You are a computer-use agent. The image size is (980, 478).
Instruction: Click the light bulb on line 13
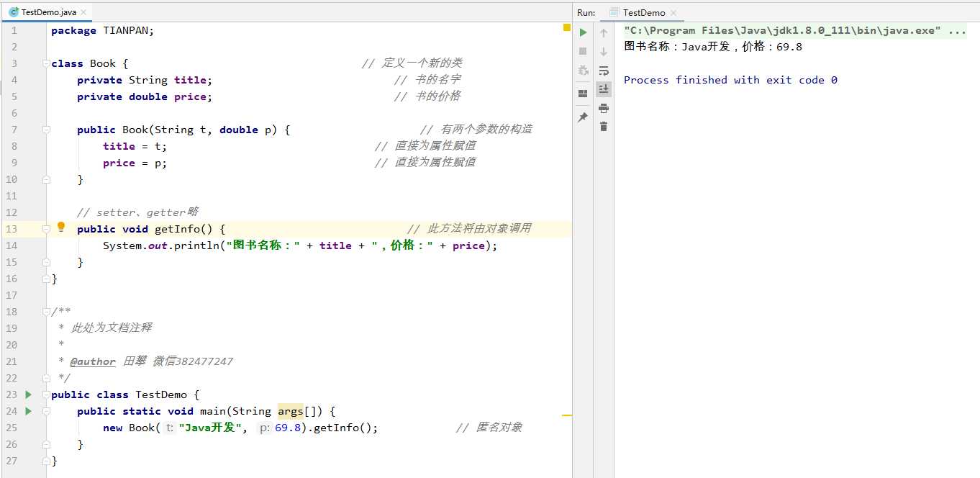click(61, 228)
